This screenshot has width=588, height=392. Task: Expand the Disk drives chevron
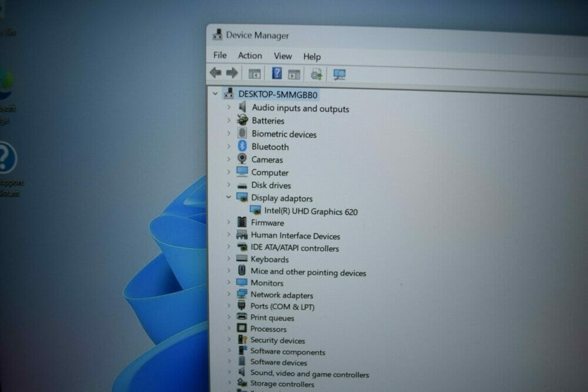(x=228, y=185)
